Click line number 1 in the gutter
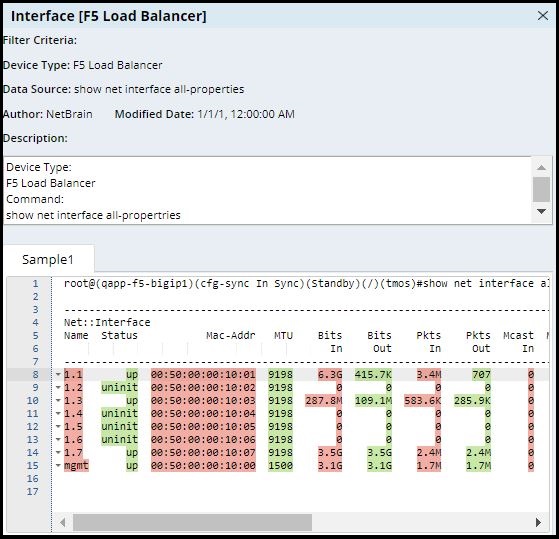 pos(35,283)
